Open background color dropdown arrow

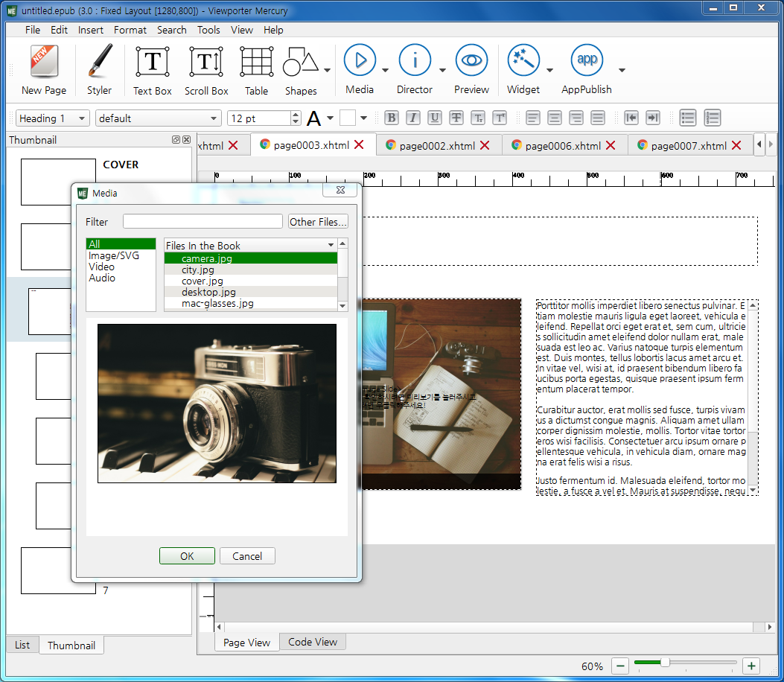pyautogui.click(x=363, y=118)
